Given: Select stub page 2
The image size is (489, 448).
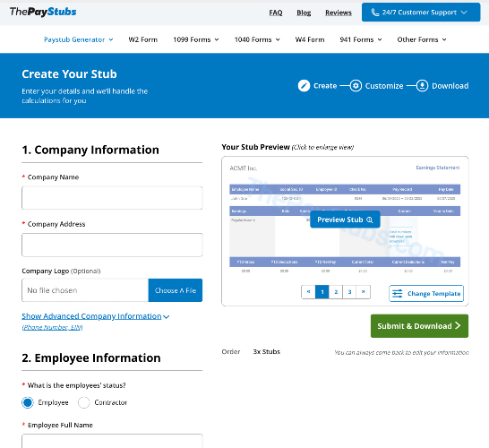Looking at the screenshot, I should pos(336,292).
